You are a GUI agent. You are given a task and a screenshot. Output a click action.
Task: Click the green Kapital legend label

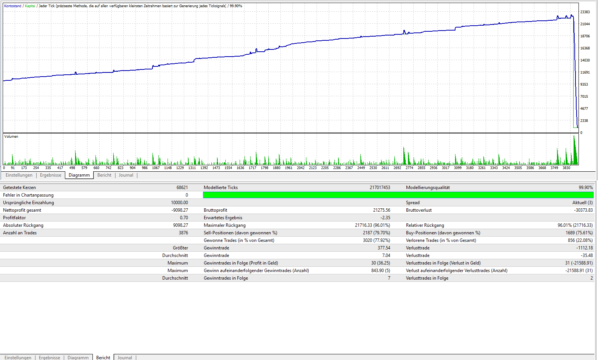pyautogui.click(x=30, y=6)
